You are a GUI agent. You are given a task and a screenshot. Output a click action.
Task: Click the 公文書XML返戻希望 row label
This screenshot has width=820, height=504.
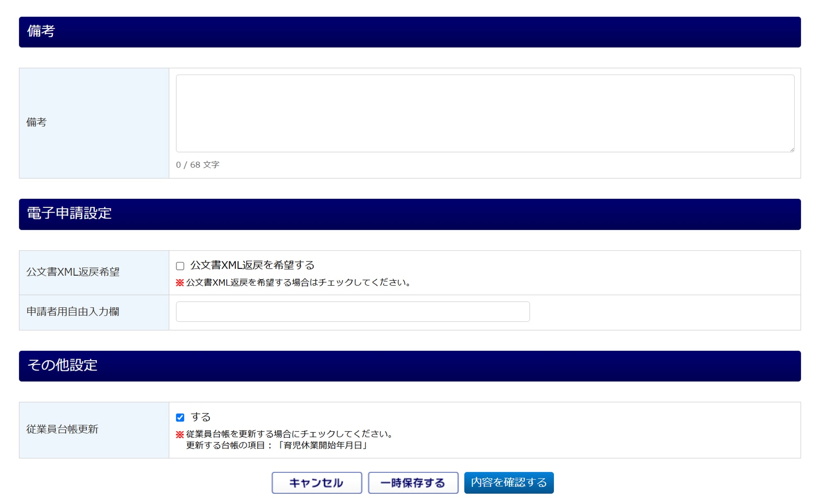(73, 272)
